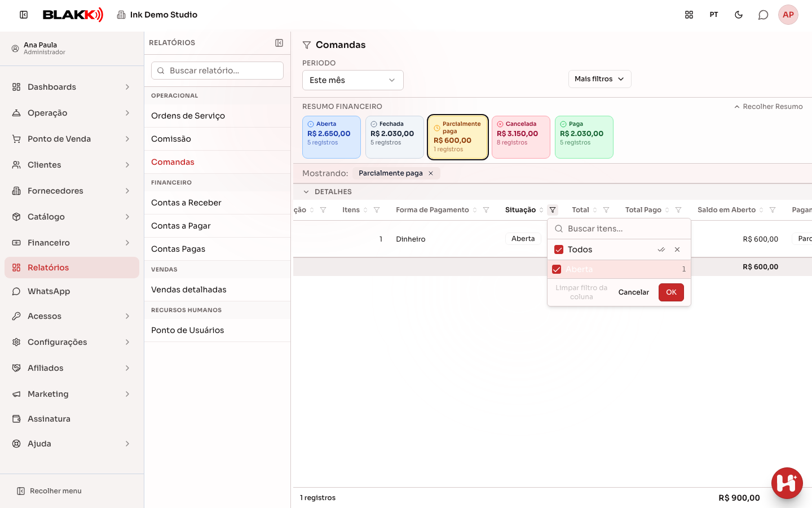Click the filter icon on the Total column
The height and width of the screenshot is (508, 812).
point(606,210)
